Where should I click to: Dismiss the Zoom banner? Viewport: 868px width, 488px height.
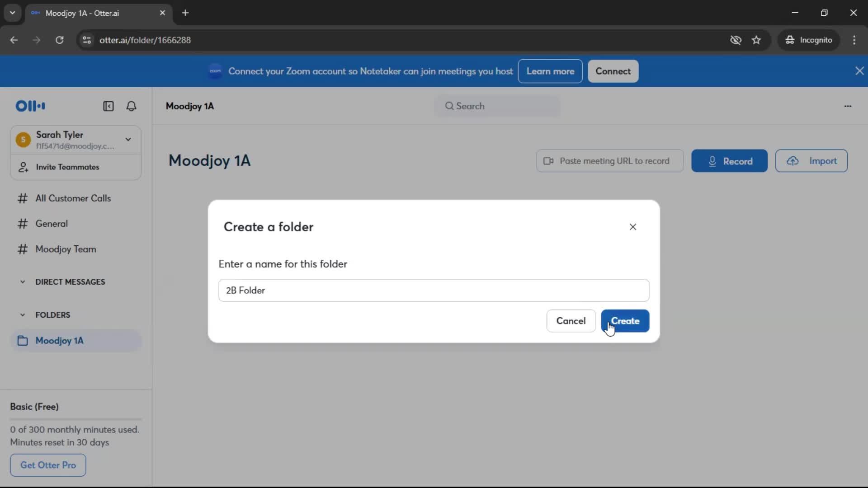click(859, 71)
